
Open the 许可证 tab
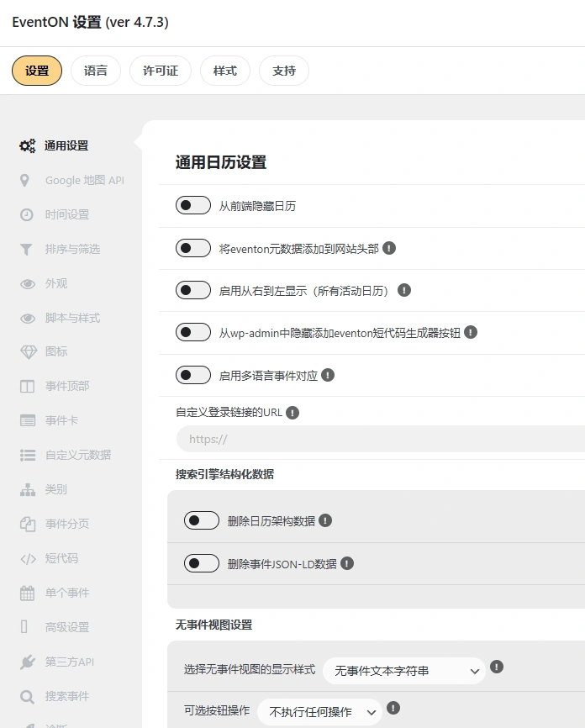pyautogui.click(x=161, y=71)
